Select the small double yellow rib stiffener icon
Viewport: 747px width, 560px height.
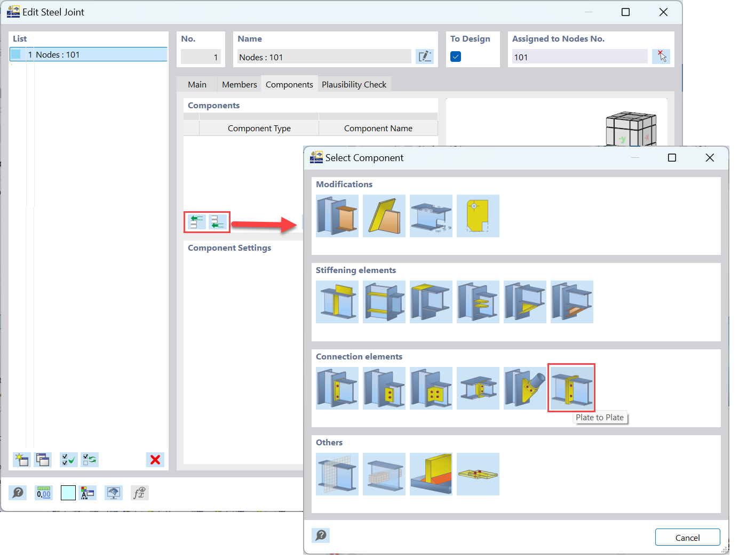coord(478,302)
